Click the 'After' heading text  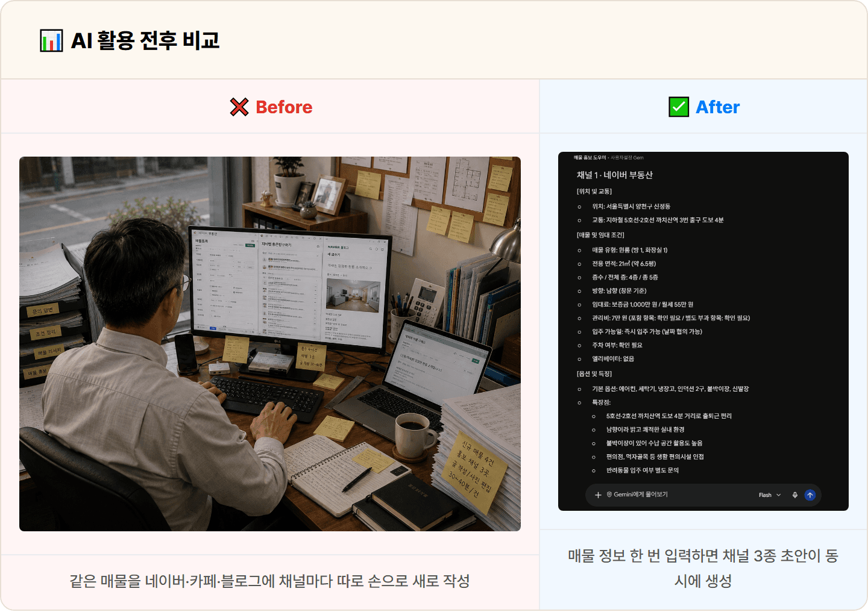717,107
